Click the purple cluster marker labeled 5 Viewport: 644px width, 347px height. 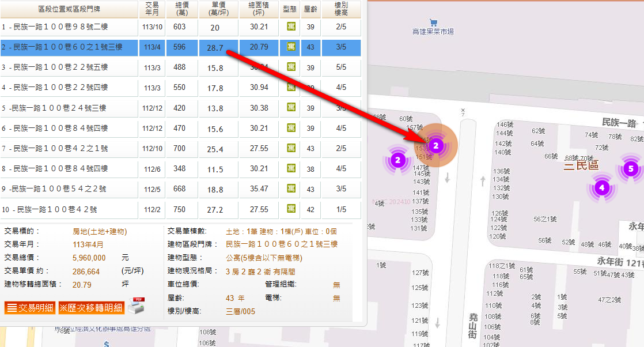tap(631, 169)
